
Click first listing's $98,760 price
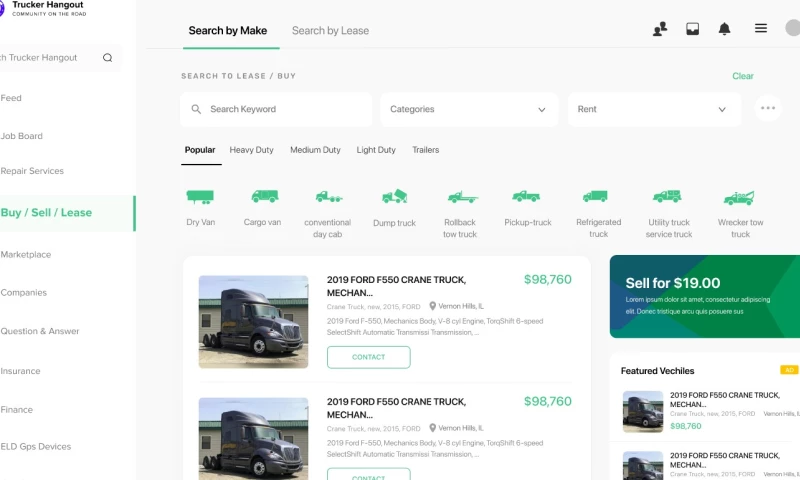tap(547, 280)
